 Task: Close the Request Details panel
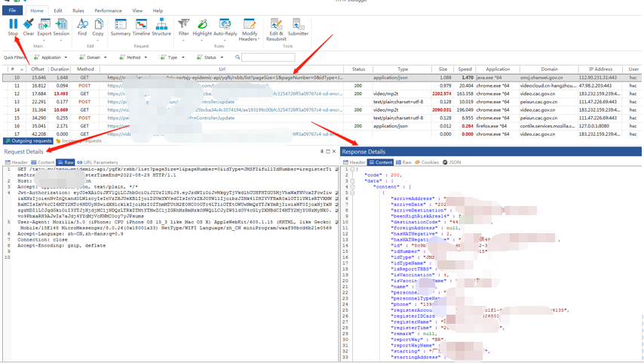pos(334,151)
